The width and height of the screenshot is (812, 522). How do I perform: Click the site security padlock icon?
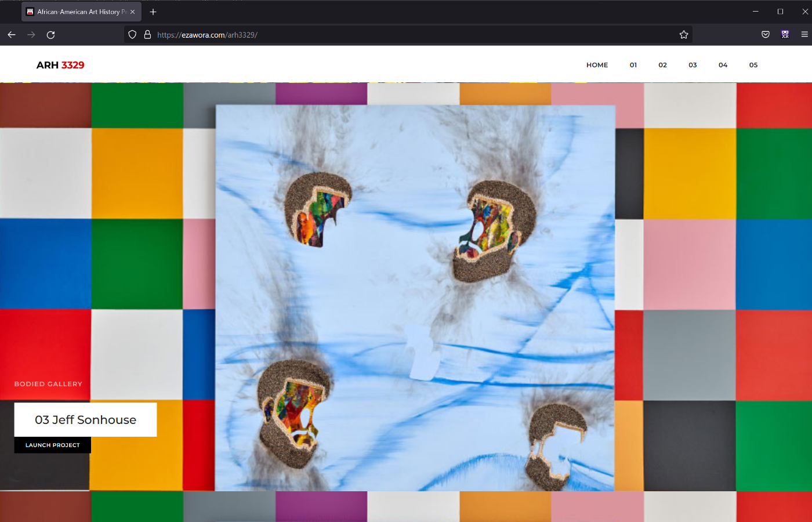(147, 35)
